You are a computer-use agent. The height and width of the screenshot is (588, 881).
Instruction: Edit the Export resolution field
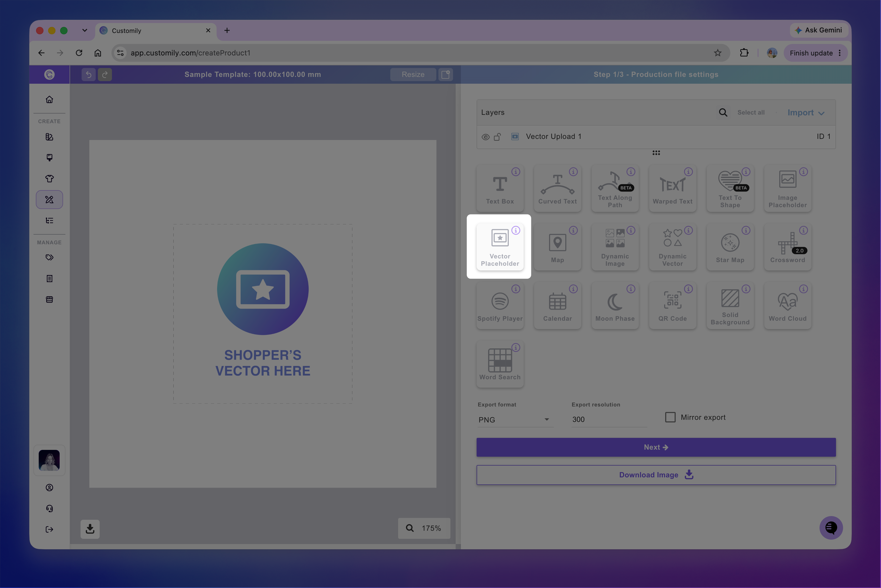(609, 419)
